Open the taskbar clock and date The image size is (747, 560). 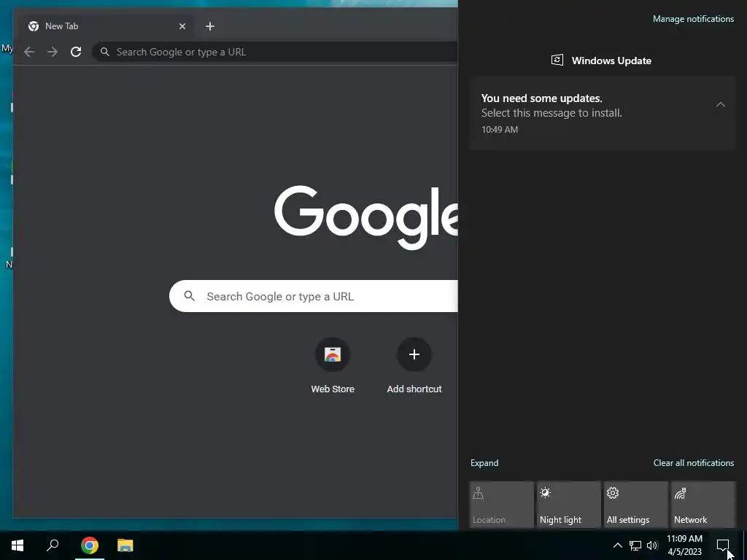pos(684,545)
